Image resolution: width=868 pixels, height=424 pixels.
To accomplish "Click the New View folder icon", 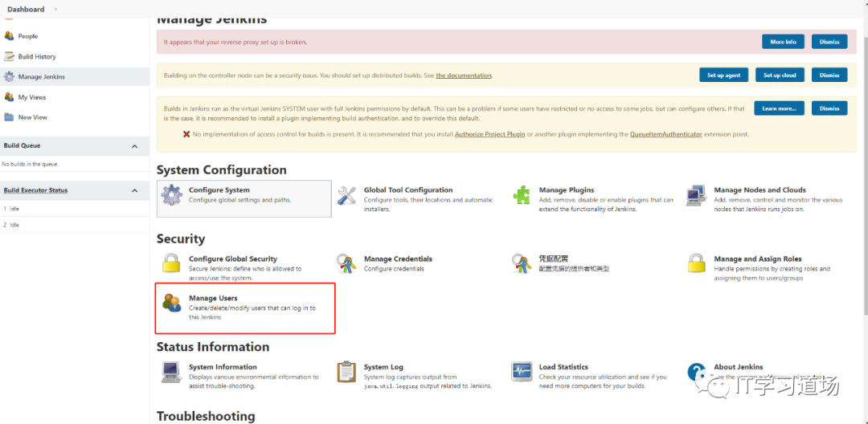I will tap(9, 117).
